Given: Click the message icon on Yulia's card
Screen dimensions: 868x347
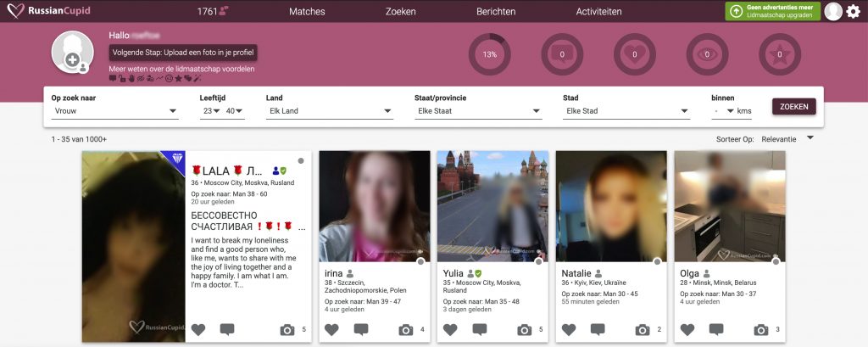Looking at the screenshot, I should pyautogui.click(x=480, y=329).
